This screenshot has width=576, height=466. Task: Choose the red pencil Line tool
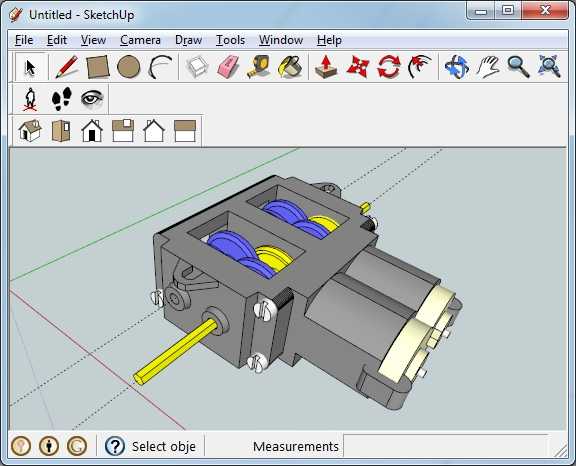[x=66, y=67]
